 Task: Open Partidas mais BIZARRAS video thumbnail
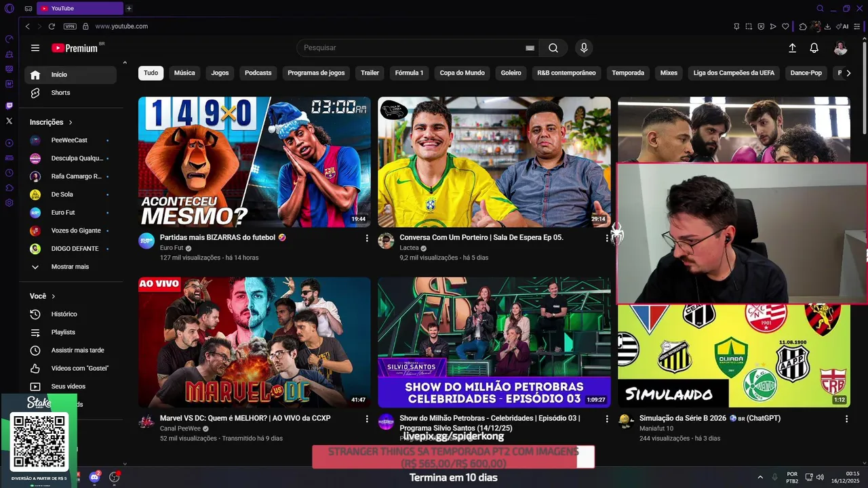pos(254,162)
